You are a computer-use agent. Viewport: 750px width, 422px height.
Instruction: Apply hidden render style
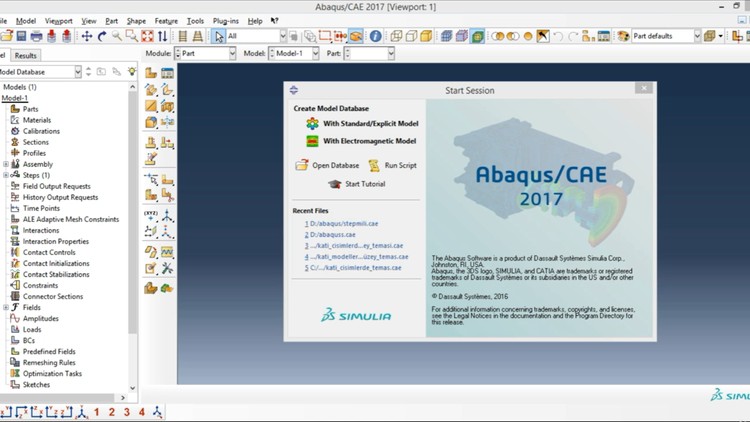(x=411, y=36)
